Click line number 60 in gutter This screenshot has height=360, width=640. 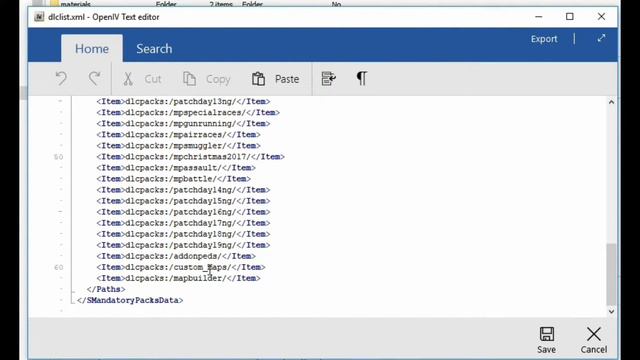(x=58, y=268)
